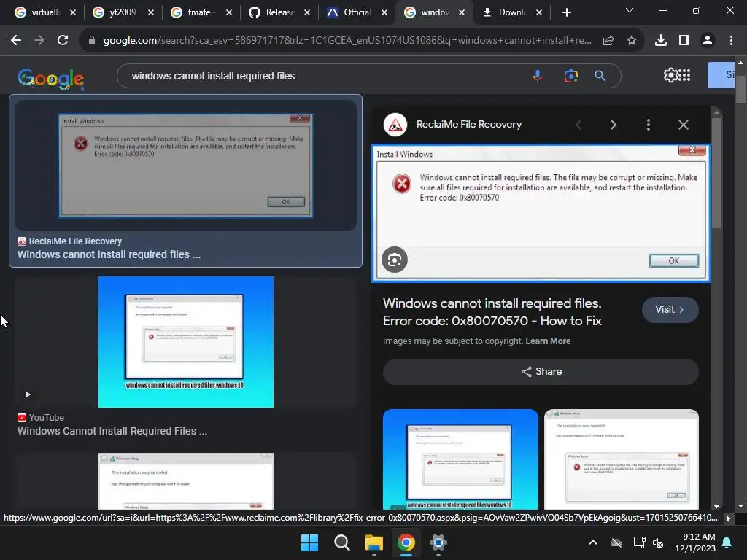Image resolution: width=747 pixels, height=560 pixels.
Task: Open a new browser tab
Action: pos(566,12)
